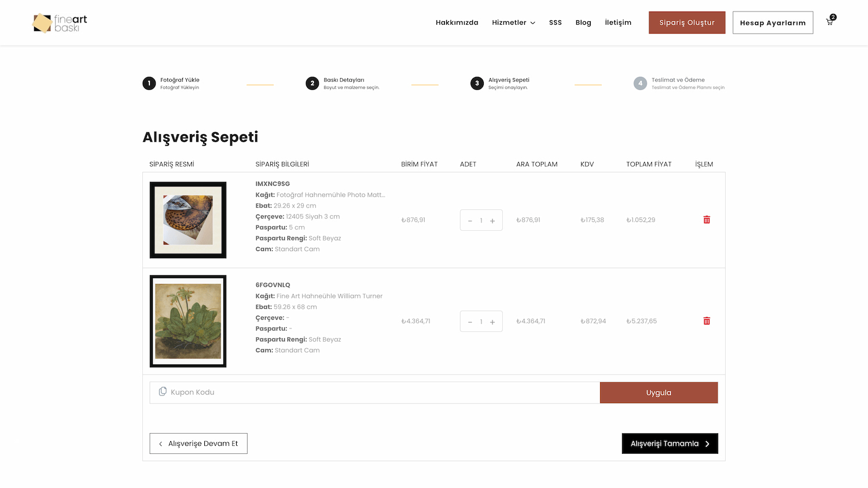Open the Hakkımızda menu item
The image size is (868, 488).
(457, 23)
